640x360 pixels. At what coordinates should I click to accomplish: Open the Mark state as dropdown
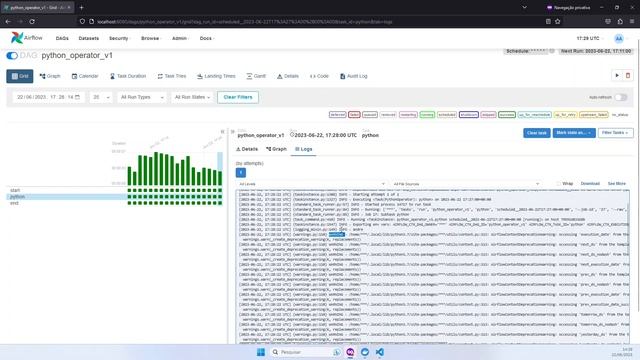[x=573, y=133]
